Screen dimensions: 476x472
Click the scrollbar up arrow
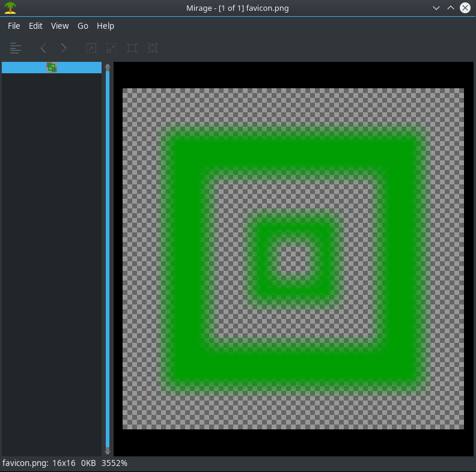click(x=108, y=67)
